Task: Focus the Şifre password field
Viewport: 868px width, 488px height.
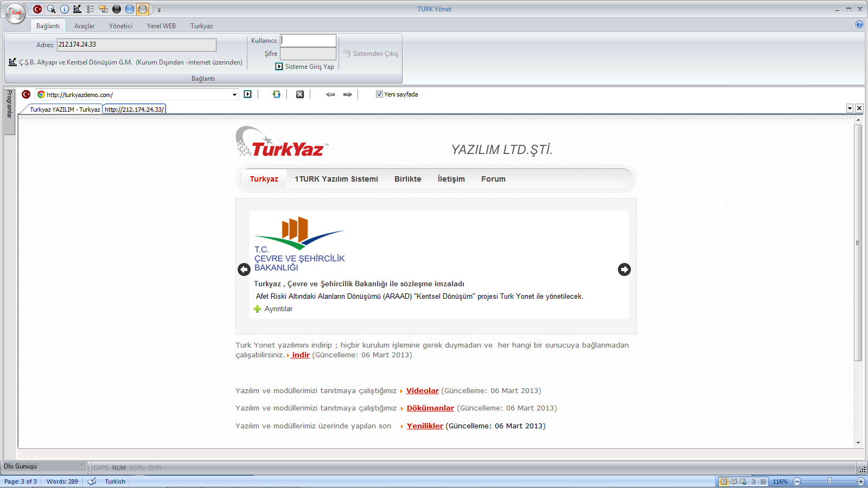Action: coord(308,54)
